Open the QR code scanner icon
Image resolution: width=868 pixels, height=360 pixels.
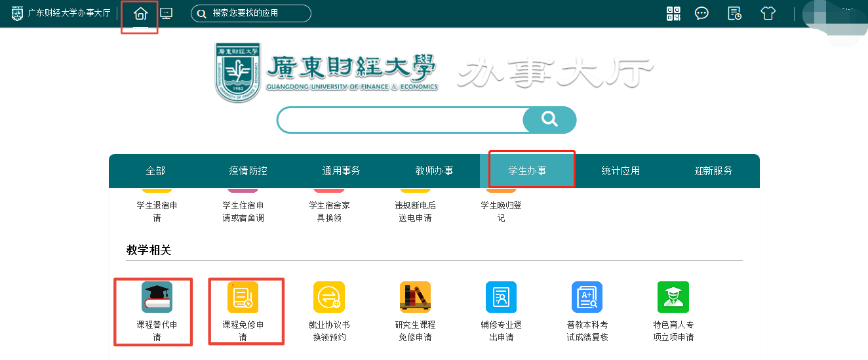[x=673, y=14]
